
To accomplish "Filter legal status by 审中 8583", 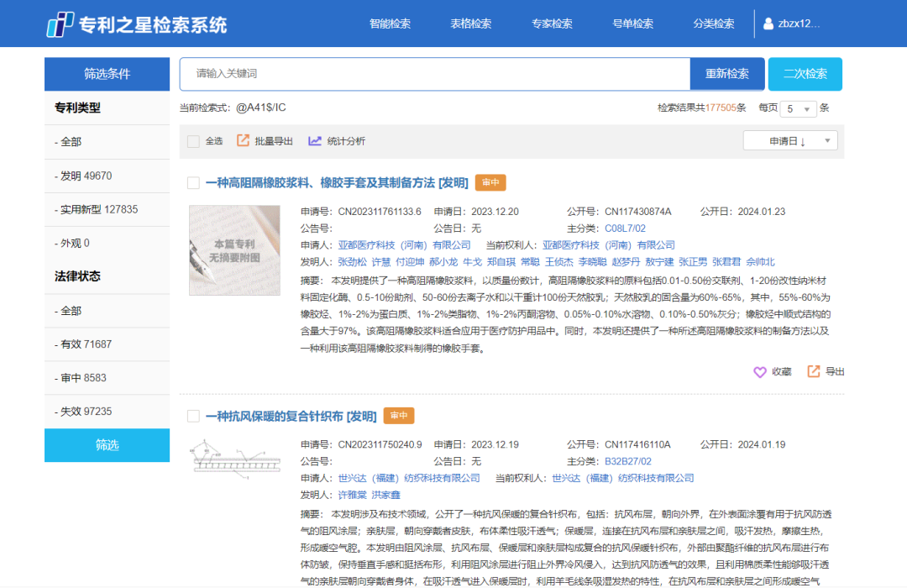I will [107, 378].
